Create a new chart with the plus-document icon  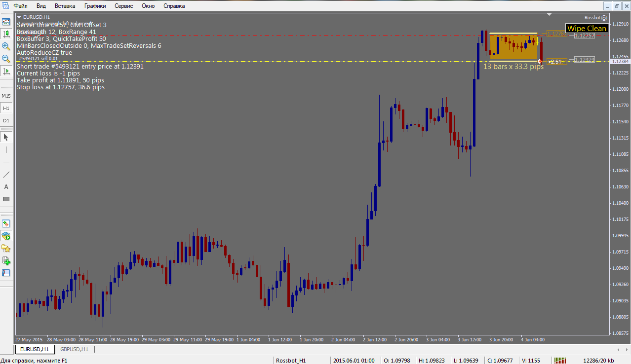(x=6, y=260)
